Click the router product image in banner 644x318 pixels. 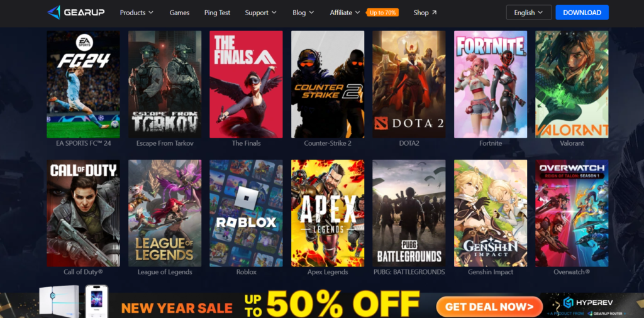point(59,301)
